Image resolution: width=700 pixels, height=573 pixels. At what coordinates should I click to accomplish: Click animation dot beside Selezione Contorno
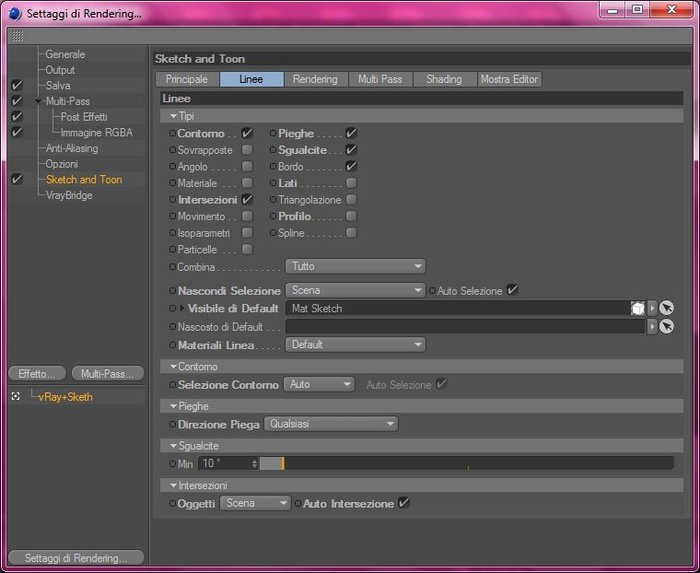(172, 385)
